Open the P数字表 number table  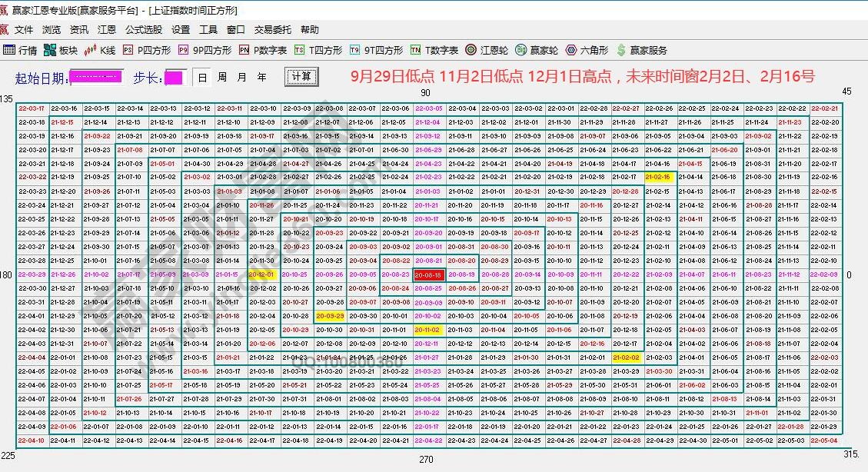pos(262,50)
